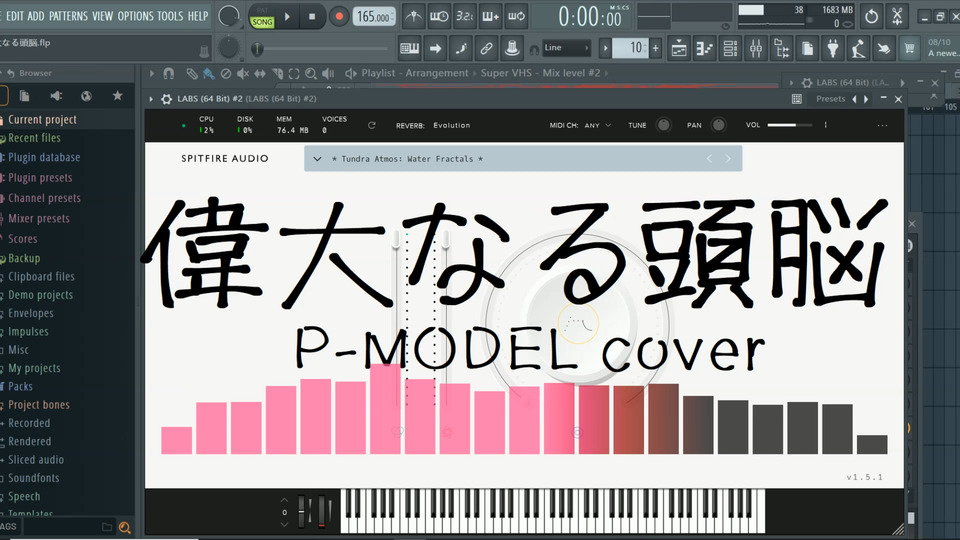Click the red Record button
Viewport: 960px width, 540px height.
[x=338, y=17]
